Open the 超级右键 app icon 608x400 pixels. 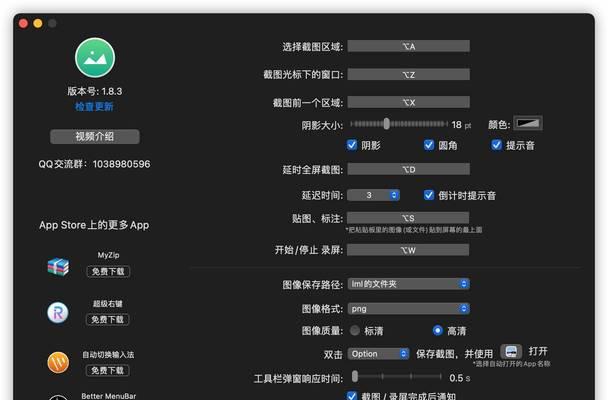tap(58, 313)
